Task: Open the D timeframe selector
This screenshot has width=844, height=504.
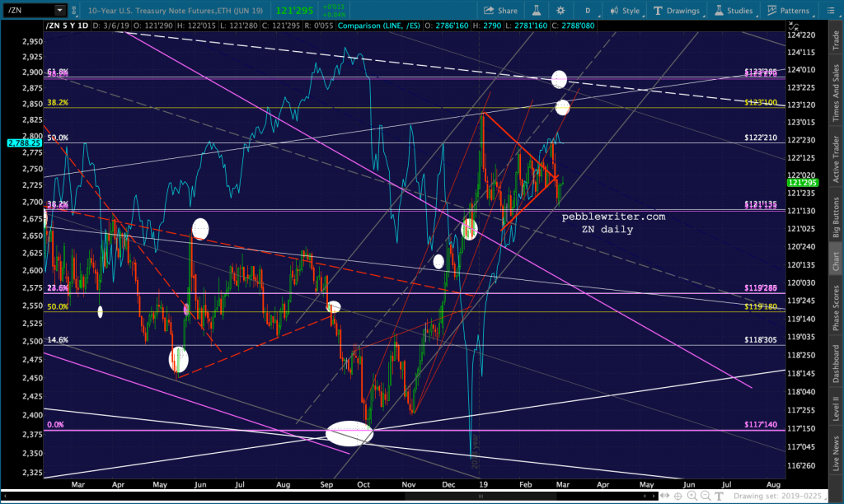Action: point(588,10)
